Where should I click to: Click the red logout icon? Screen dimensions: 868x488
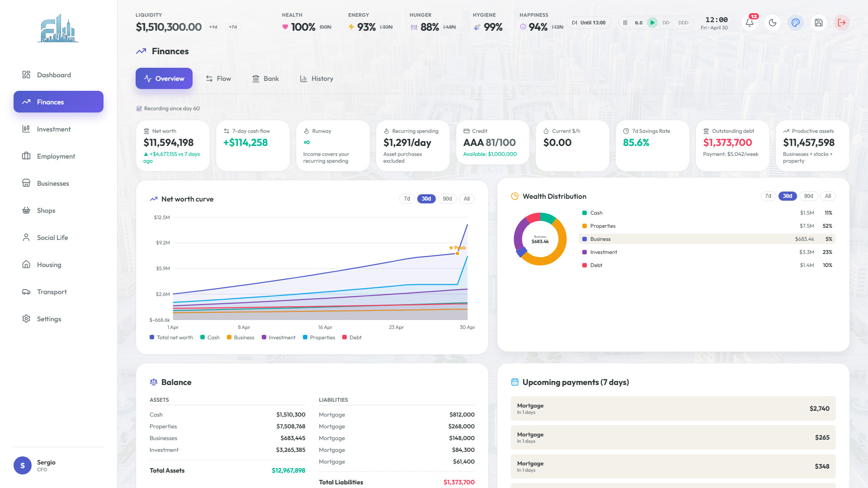tap(842, 23)
